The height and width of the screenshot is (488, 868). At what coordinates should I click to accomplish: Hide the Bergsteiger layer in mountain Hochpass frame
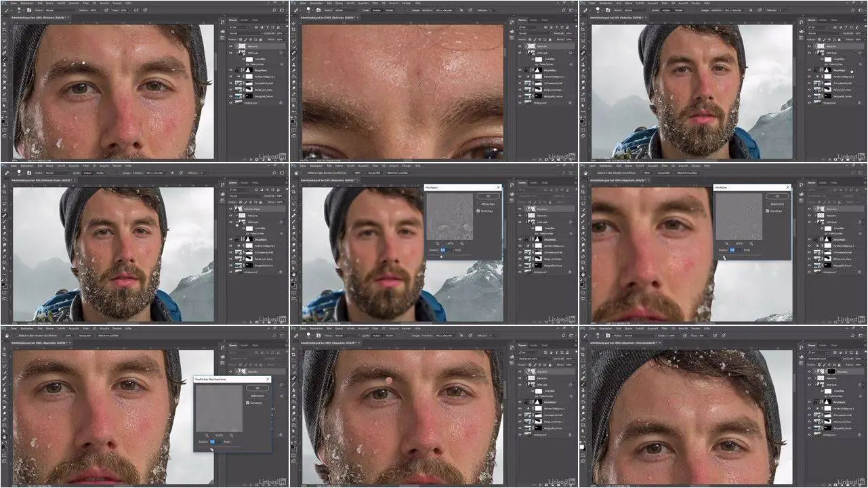coord(520,239)
